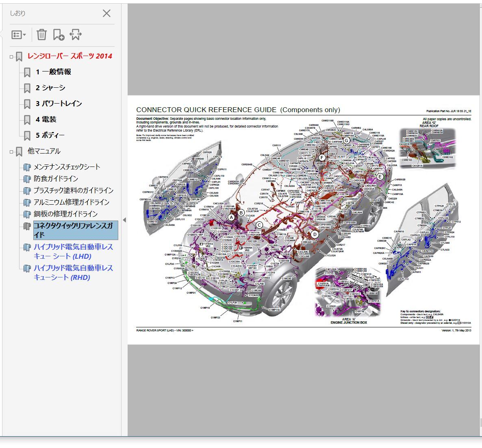Click file icon beside 防食ガイドライン
The height and width of the screenshot is (448, 482).
(x=27, y=179)
